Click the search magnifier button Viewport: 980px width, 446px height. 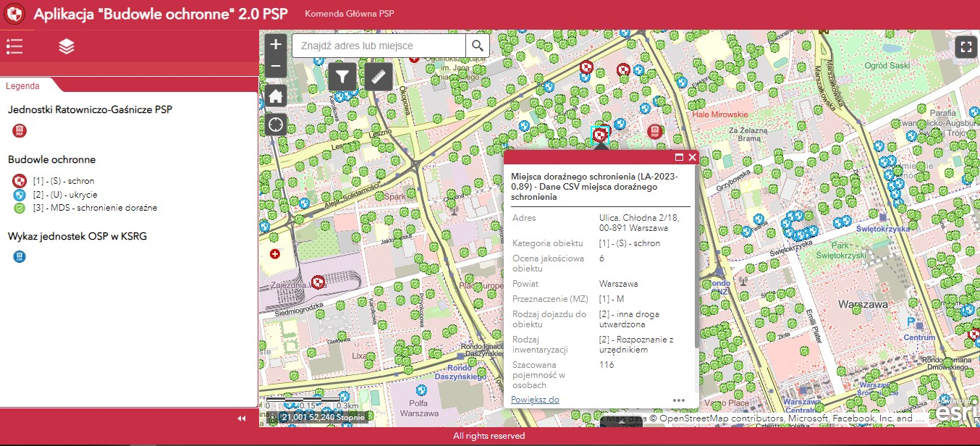(x=477, y=46)
